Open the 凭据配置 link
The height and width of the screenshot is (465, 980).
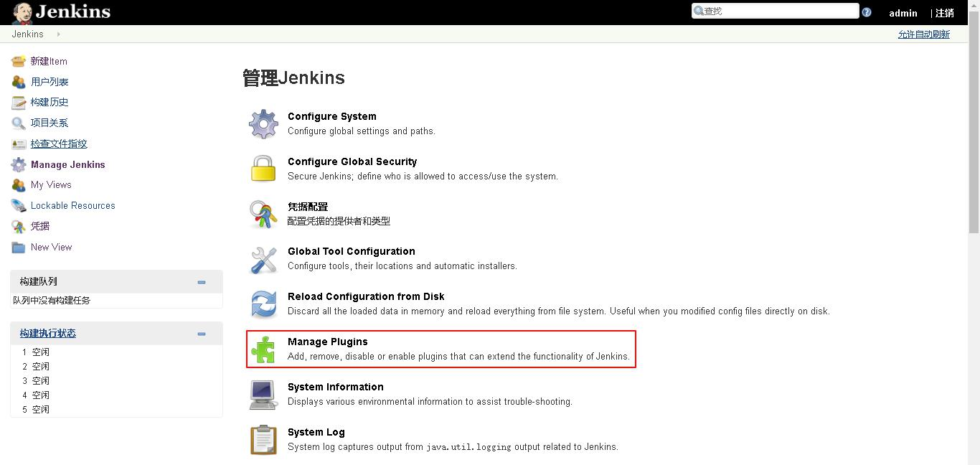point(308,207)
